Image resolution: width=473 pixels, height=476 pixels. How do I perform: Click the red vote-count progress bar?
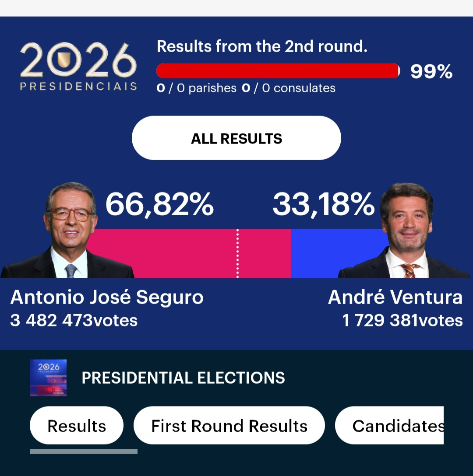click(x=278, y=70)
